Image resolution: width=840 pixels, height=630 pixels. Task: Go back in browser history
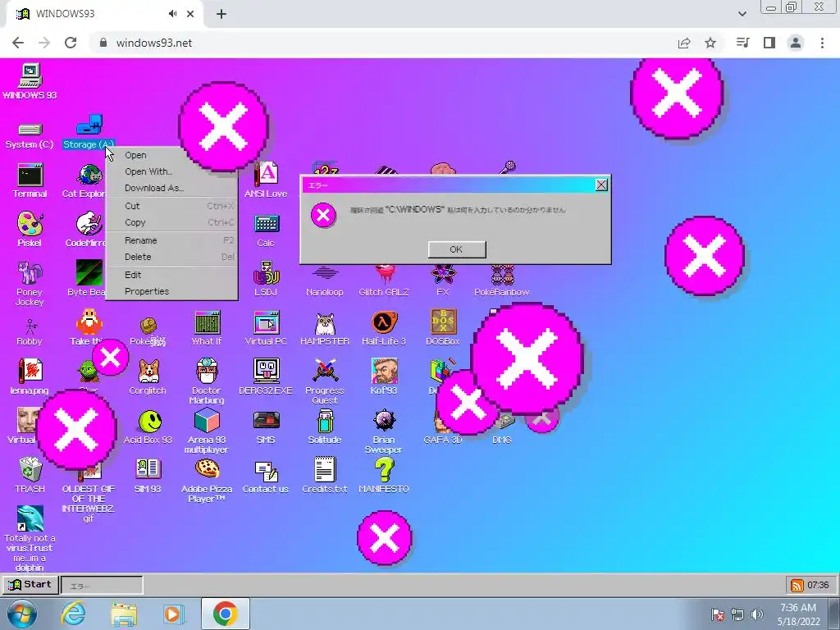(18, 43)
